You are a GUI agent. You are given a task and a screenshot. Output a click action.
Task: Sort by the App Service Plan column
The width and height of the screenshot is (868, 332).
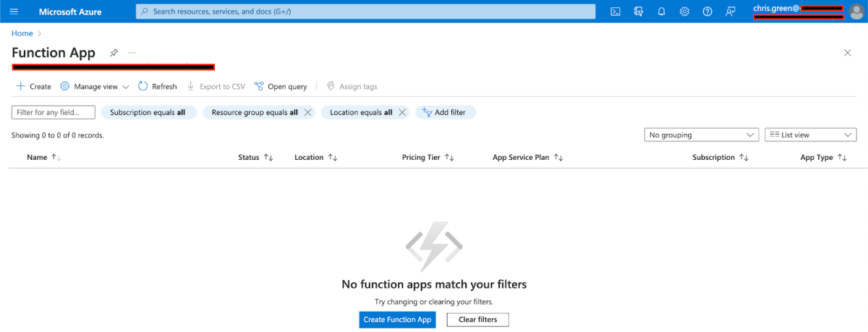pyautogui.click(x=527, y=157)
